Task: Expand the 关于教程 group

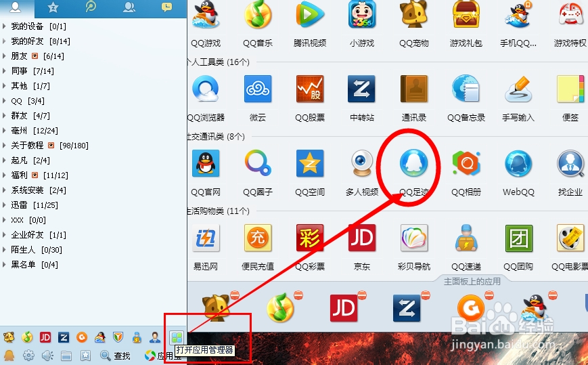Action: point(4,146)
